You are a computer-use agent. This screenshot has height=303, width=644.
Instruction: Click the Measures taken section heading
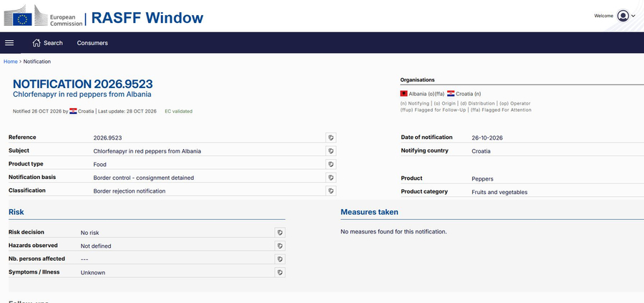369,212
